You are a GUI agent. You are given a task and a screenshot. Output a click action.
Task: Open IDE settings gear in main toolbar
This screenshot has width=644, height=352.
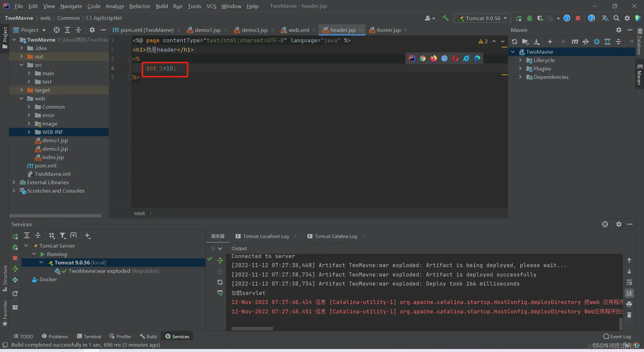(x=627, y=18)
